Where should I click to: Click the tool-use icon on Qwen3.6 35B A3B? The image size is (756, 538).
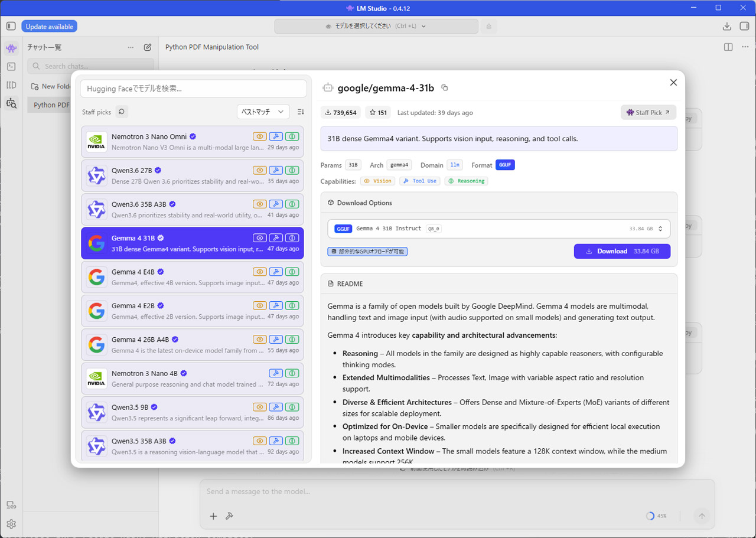click(x=276, y=204)
